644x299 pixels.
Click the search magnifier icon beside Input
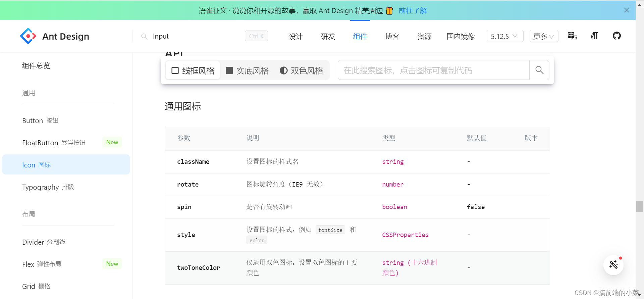[x=144, y=36]
